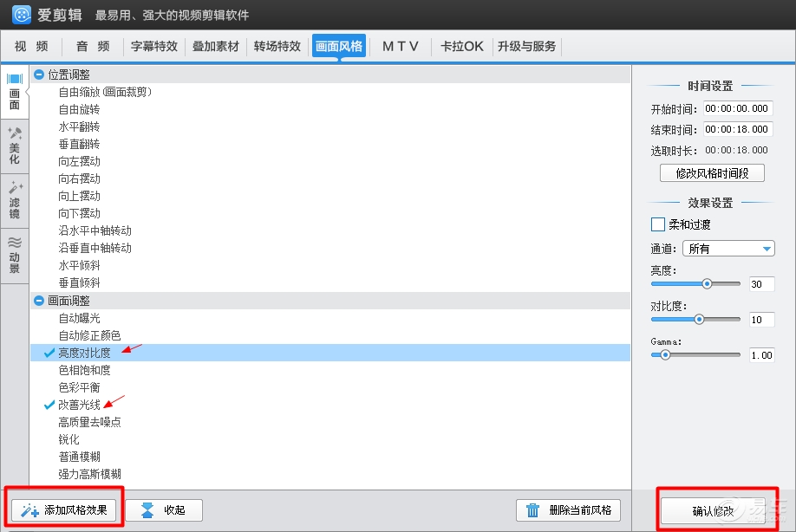Click the 开始时间 input field
The height and width of the screenshot is (532, 796).
coord(738,108)
